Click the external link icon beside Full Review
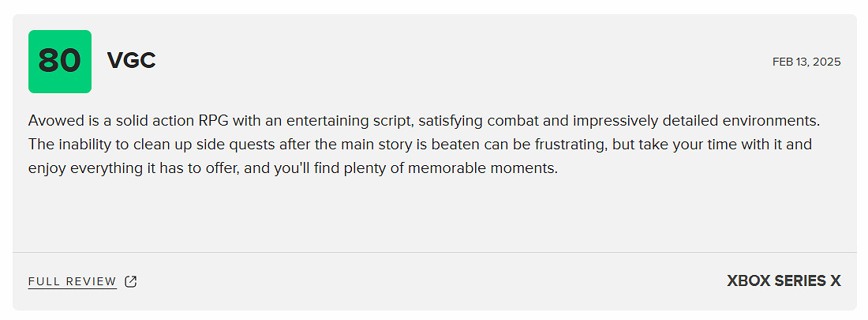This screenshot has height=320, width=868. (131, 281)
